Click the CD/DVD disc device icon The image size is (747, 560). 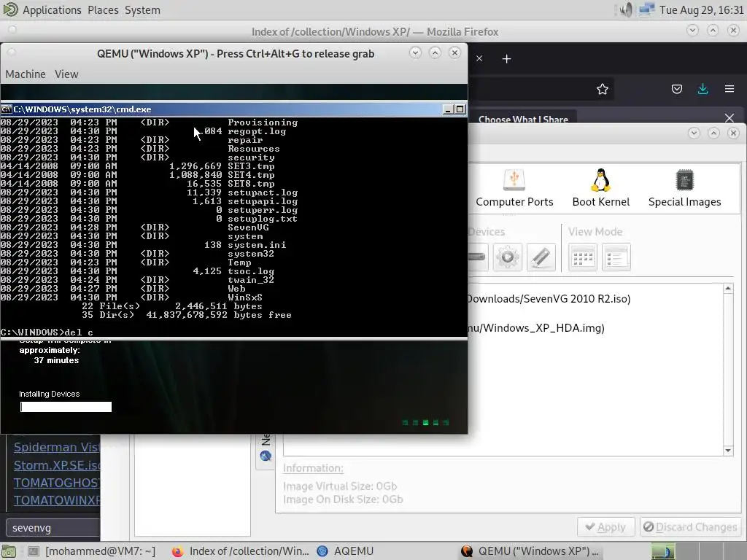(x=508, y=257)
